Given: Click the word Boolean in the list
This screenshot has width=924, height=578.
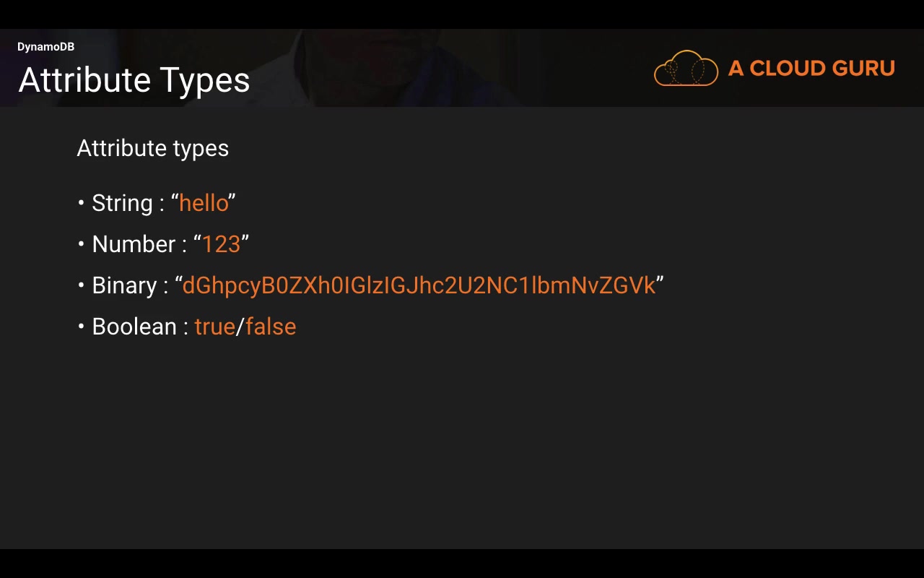Looking at the screenshot, I should 134,327.
